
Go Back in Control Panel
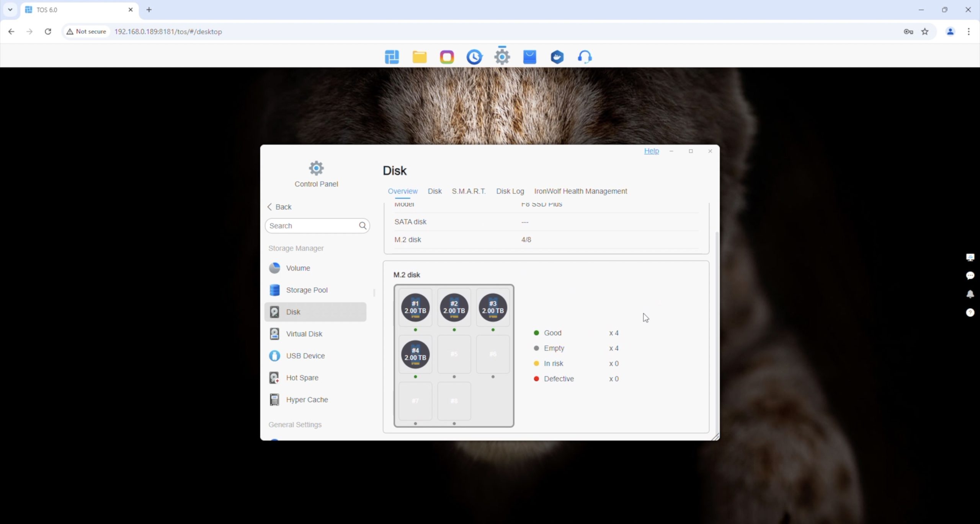[x=279, y=207]
